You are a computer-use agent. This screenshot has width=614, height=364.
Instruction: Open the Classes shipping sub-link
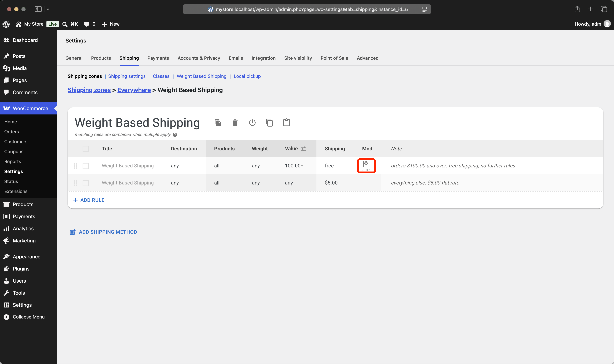coord(161,76)
